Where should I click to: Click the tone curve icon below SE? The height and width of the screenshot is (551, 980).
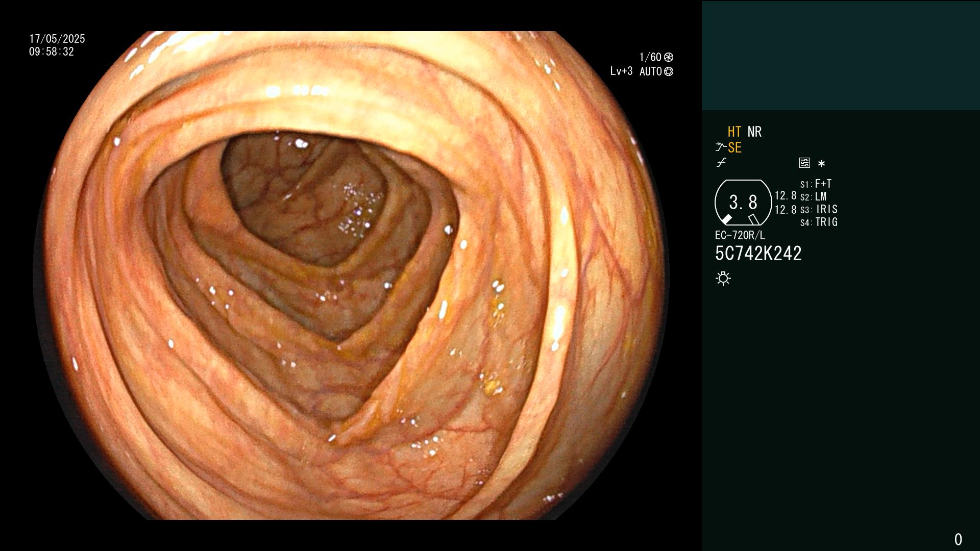(x=721, y=163)
